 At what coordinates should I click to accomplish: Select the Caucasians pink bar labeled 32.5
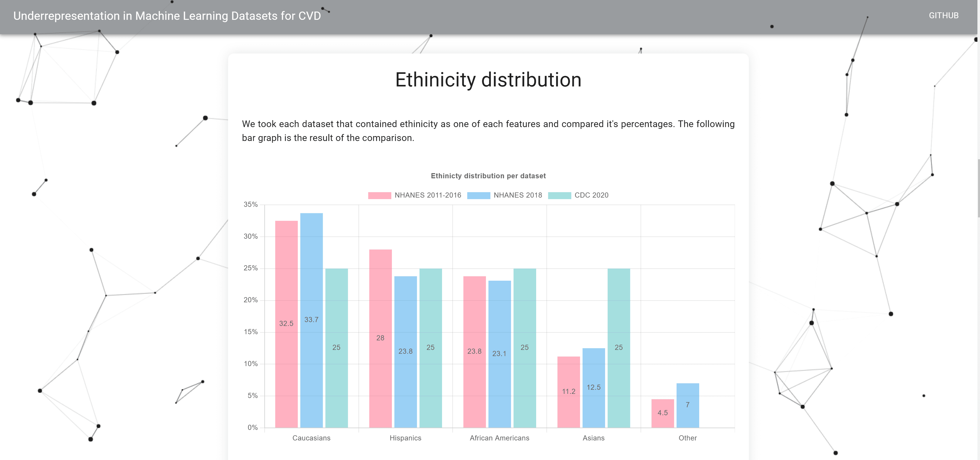point(286,324)
